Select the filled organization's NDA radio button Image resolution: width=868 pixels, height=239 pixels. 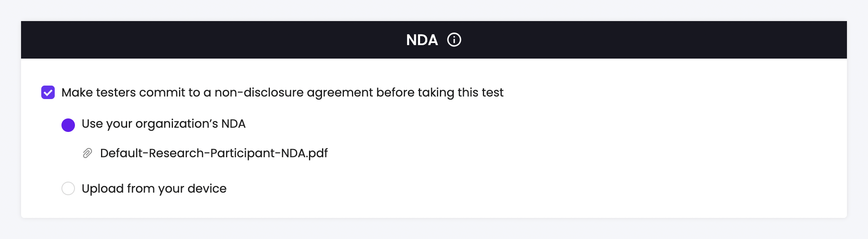point(68,125)
